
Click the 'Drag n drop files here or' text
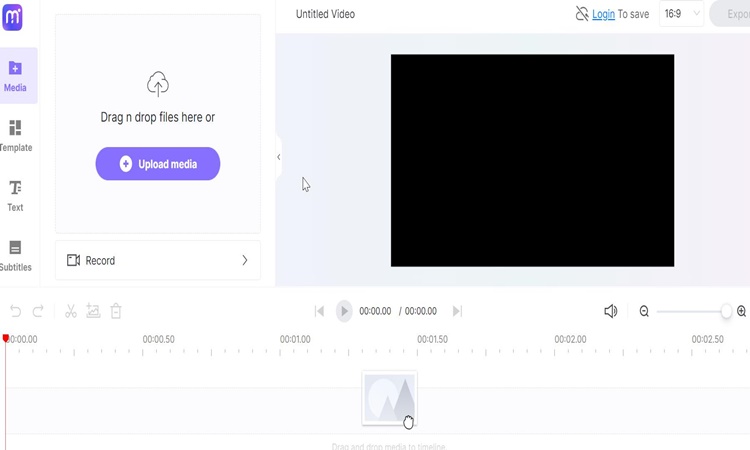tap(157, 117)
